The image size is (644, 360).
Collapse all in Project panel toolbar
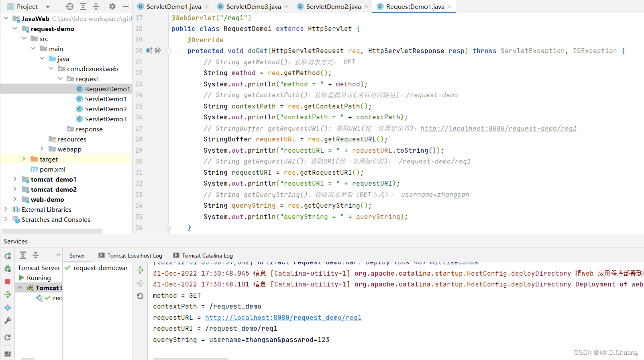[x=96, y=6]
